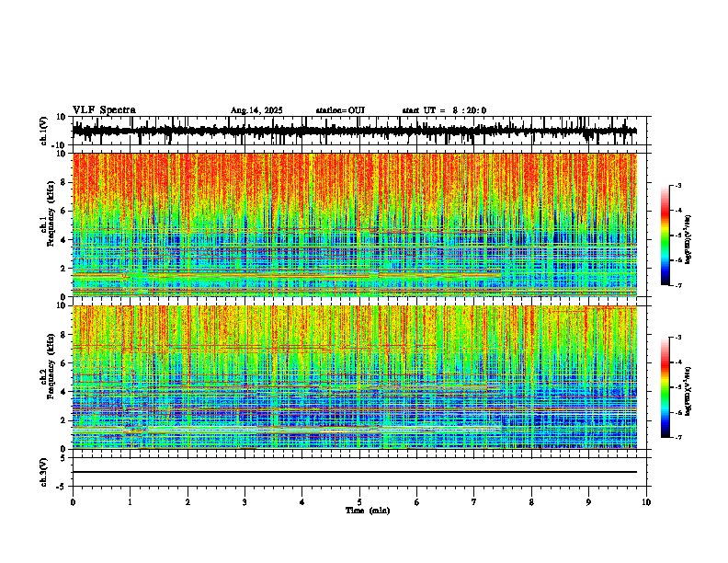The height and width of the screenshot is (563, 728).
Task: Click the ch.1 'log(PSD)' color bar label
Action: 688,240
